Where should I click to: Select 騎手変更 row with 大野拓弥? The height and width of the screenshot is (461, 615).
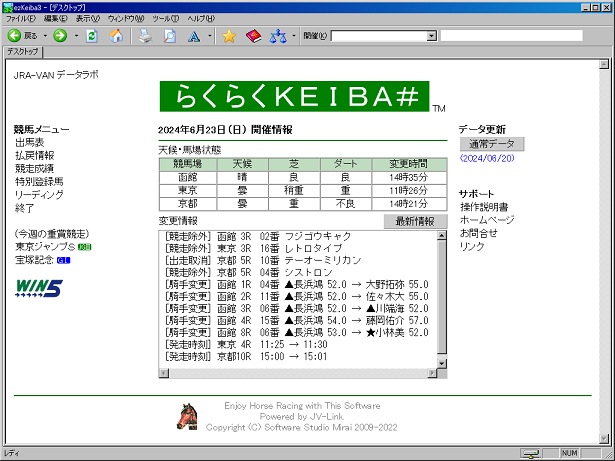point(296,284)
